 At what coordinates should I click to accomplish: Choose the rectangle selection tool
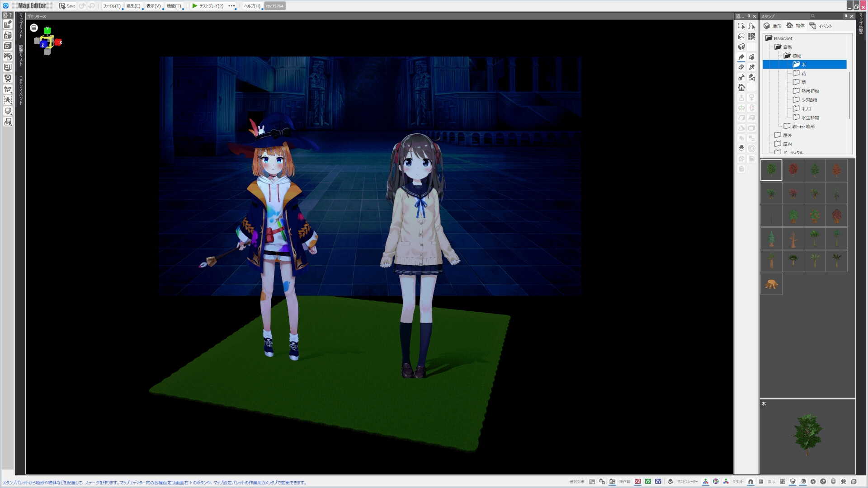click(x=741, y=26)
